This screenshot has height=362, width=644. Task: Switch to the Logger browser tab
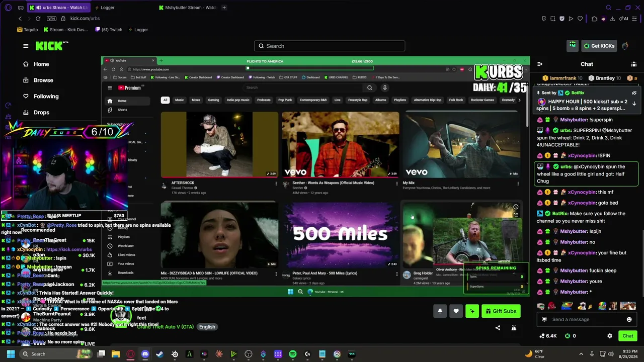[x=108, y=8]
